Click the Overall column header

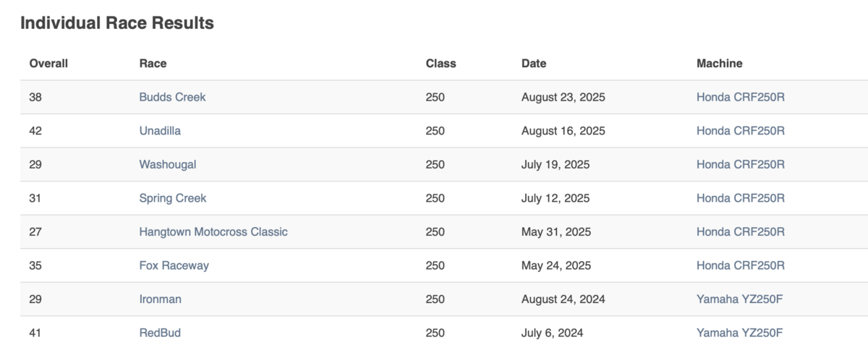(48, 64)
